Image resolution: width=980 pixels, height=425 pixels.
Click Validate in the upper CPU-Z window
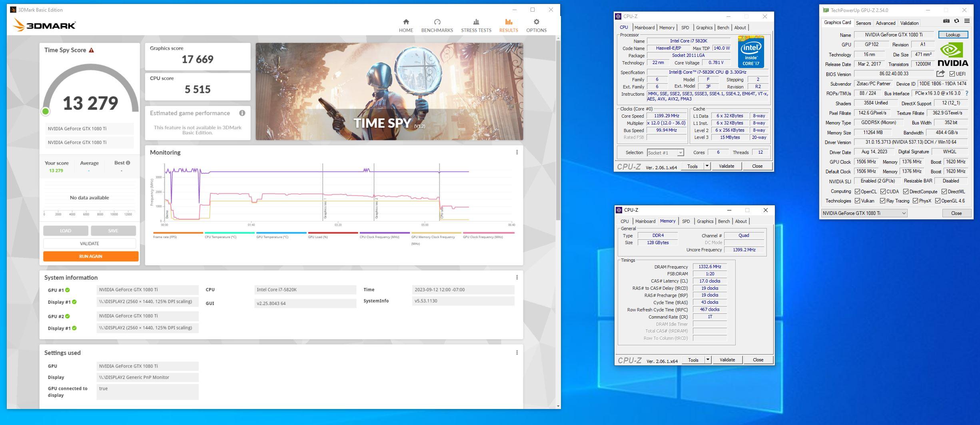click(726, 166)
